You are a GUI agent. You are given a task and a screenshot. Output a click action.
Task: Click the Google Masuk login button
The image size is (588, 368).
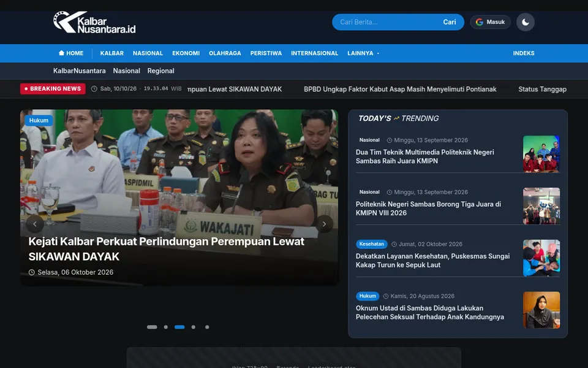click(490, 22)
